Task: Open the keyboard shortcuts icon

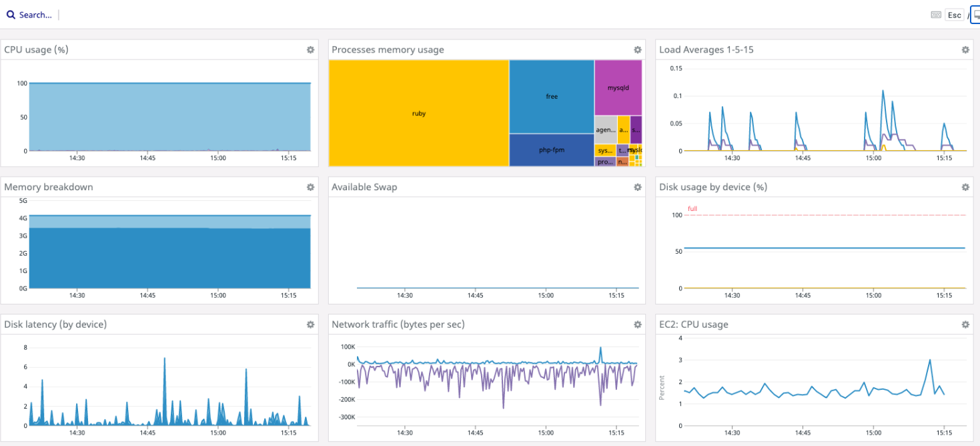Action: [935, 14]
